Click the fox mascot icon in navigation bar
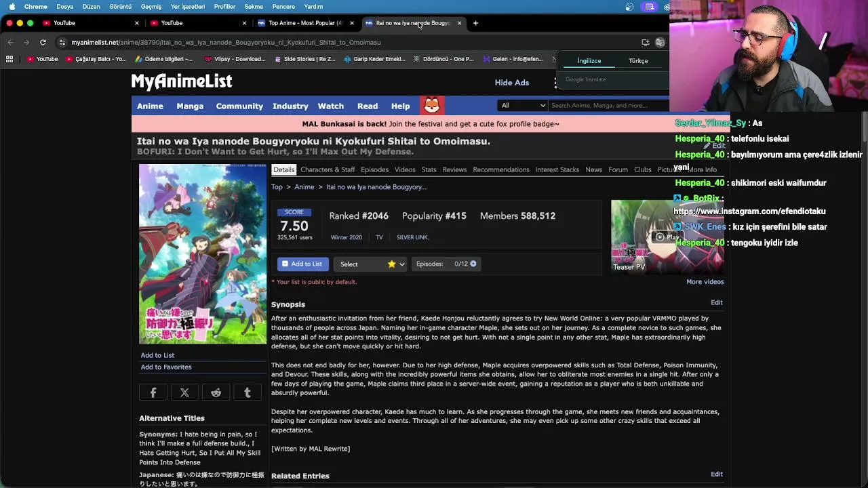Viewport: 868px width, 488px height. tap(432, 106)
